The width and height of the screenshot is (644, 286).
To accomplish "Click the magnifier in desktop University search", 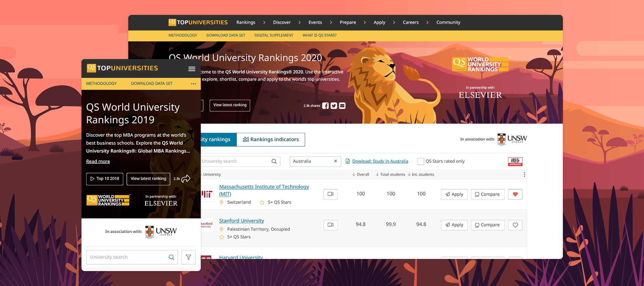I will (x=274, y=161).
